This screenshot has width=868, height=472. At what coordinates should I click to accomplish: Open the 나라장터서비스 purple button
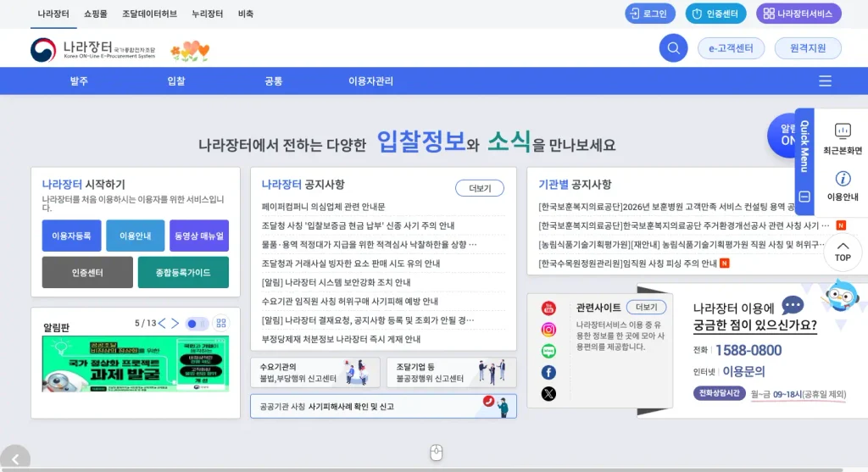(x=798, y=14)
